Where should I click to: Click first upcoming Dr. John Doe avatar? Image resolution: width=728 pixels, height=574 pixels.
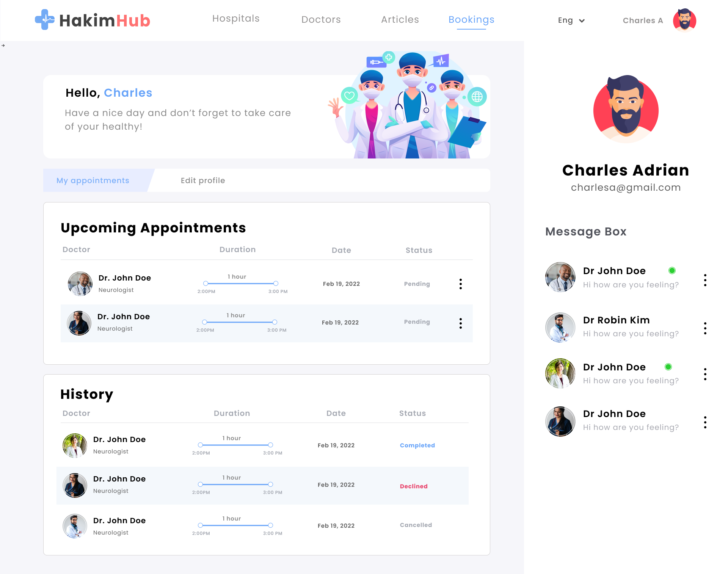click(x=80, y=284)
